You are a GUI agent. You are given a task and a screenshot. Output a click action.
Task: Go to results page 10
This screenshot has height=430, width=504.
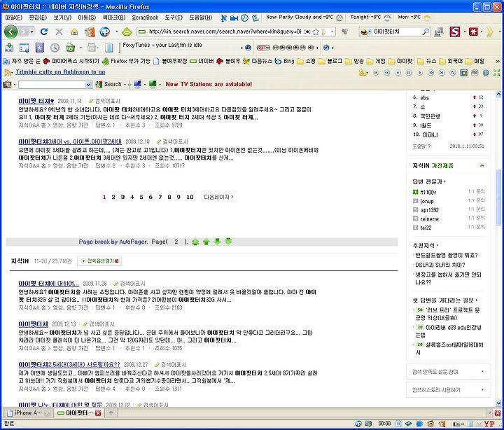tap(190, 197)
